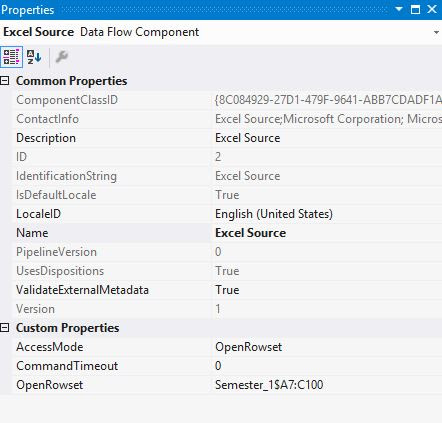Click the CommandTimeout value field

pos(327,366)
